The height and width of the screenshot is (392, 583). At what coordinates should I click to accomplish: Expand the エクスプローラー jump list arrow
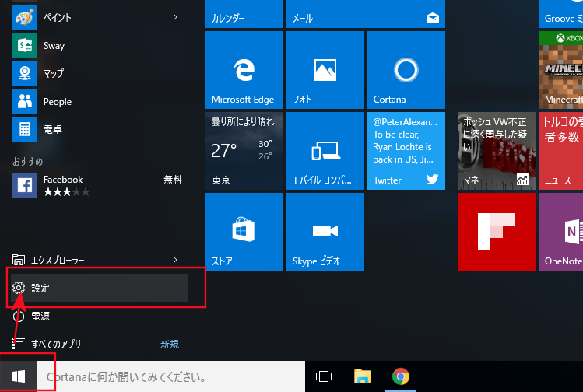click(x=175, y=260)
